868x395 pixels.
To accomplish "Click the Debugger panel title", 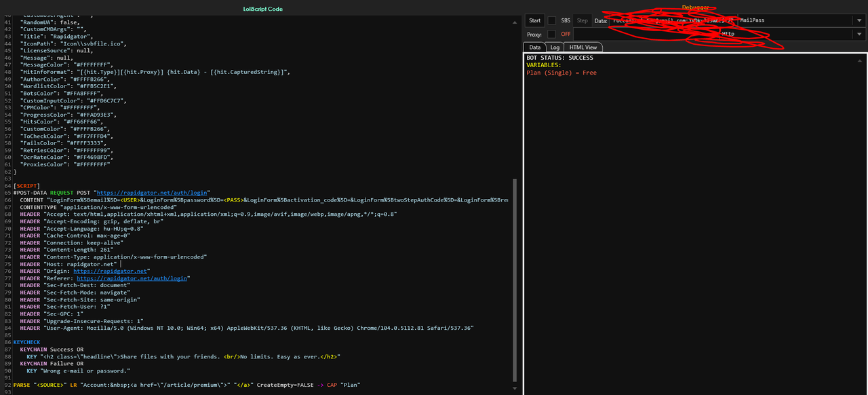I will 696,7.
